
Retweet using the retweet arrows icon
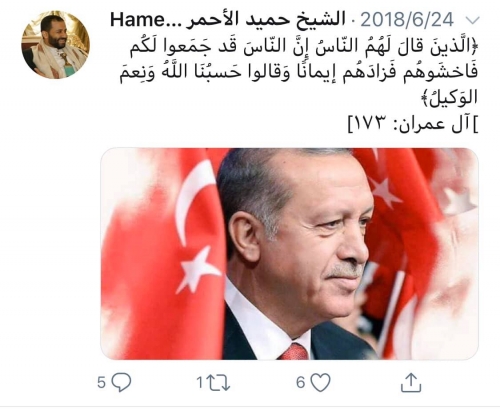(218, 383)
